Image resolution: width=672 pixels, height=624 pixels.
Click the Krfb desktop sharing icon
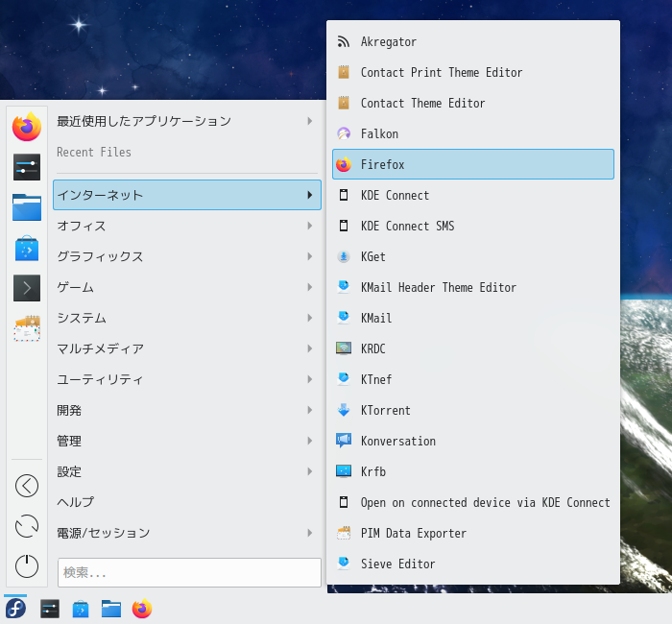point(344,472)
